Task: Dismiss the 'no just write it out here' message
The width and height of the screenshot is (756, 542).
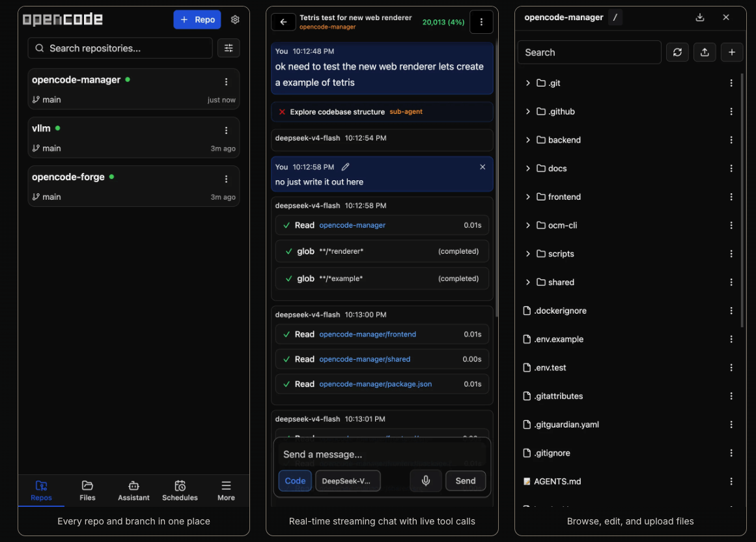Action: pyautogui.click(x=483, y=167)
